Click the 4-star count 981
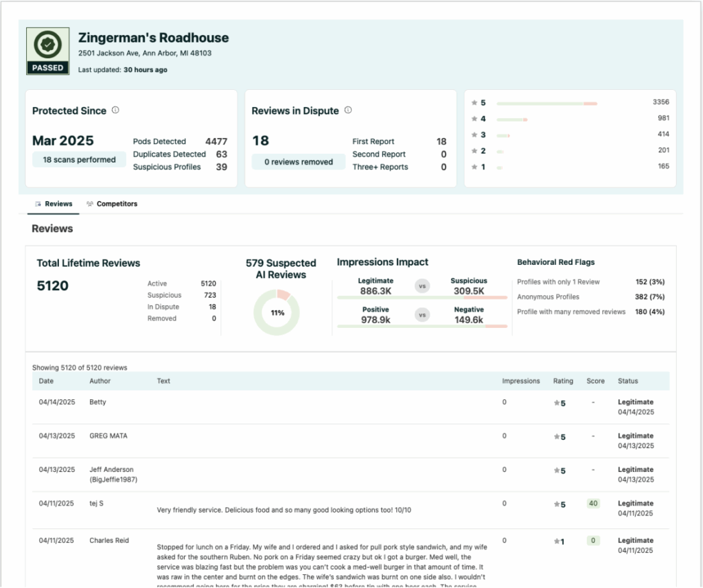This screenshot has width=703, height=588. click(664, 118)
